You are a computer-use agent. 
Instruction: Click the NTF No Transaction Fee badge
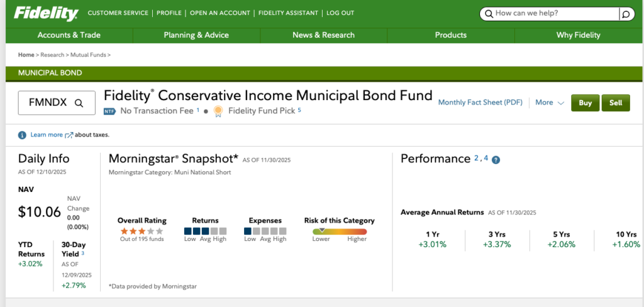(110, 111)
